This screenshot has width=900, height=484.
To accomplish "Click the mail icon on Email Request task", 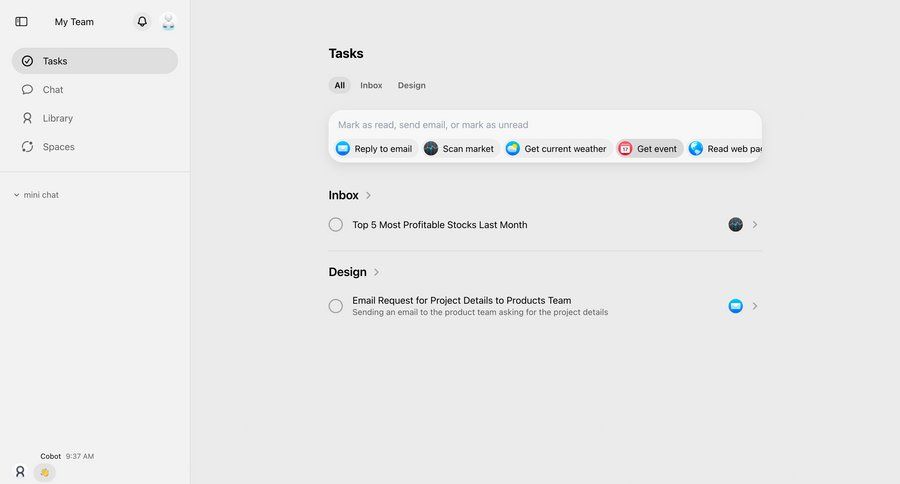I will (x=736, y=306).
